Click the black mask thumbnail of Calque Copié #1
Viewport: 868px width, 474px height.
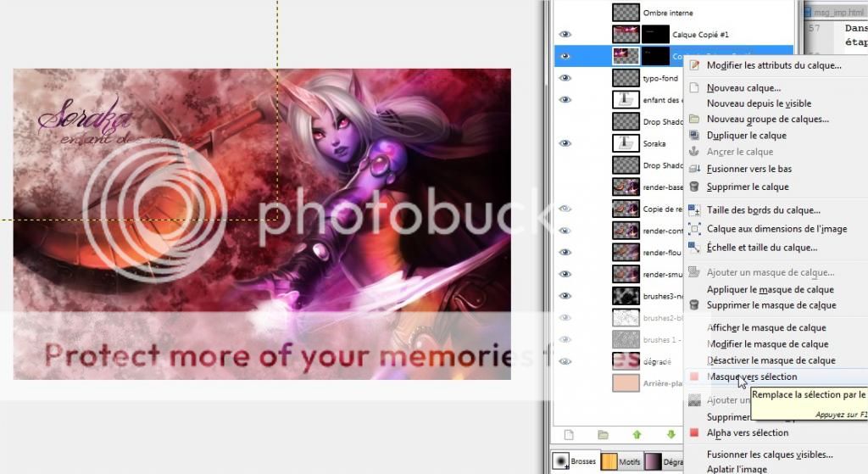click(655, 34)
